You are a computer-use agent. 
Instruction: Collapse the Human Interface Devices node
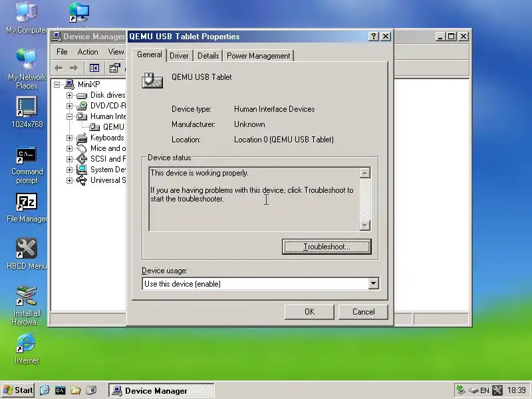pyautogui.click(x=70, y=116)
